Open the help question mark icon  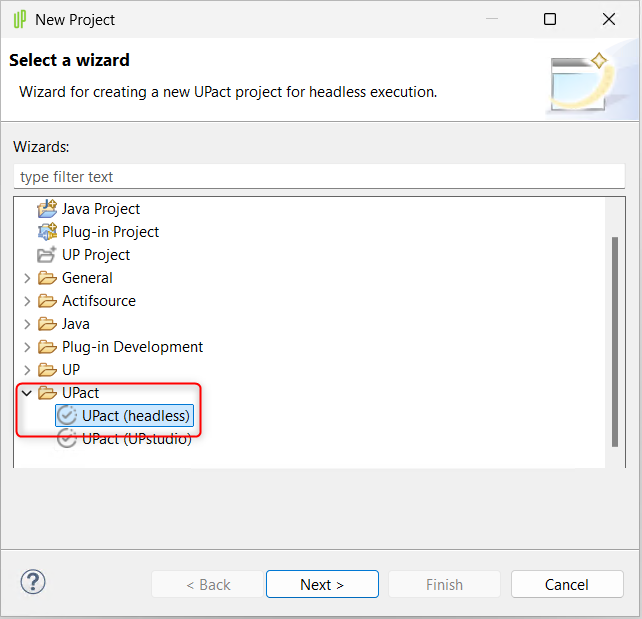[33, 582]
